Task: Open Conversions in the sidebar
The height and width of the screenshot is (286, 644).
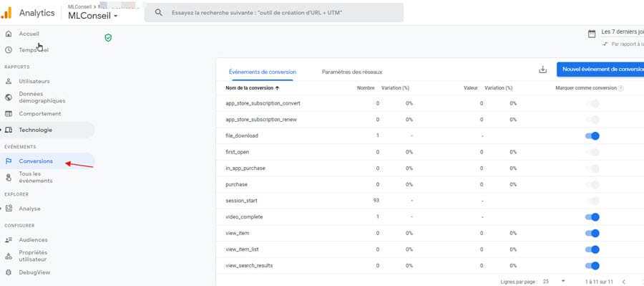Action: pyautogui.click(x=36, y=161)
